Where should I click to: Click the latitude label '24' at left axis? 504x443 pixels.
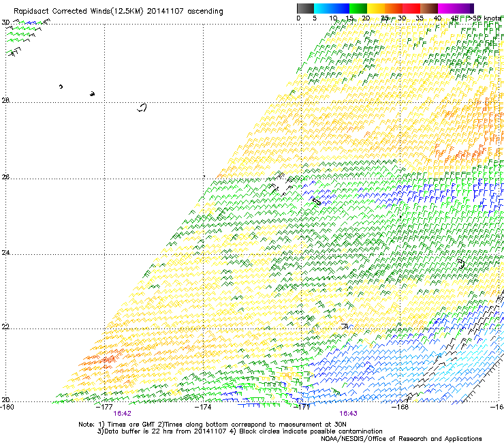click(5, 253)
